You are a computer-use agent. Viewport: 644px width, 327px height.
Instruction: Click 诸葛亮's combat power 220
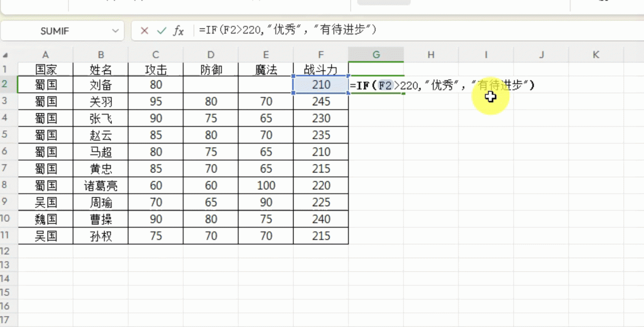point(320,186)
